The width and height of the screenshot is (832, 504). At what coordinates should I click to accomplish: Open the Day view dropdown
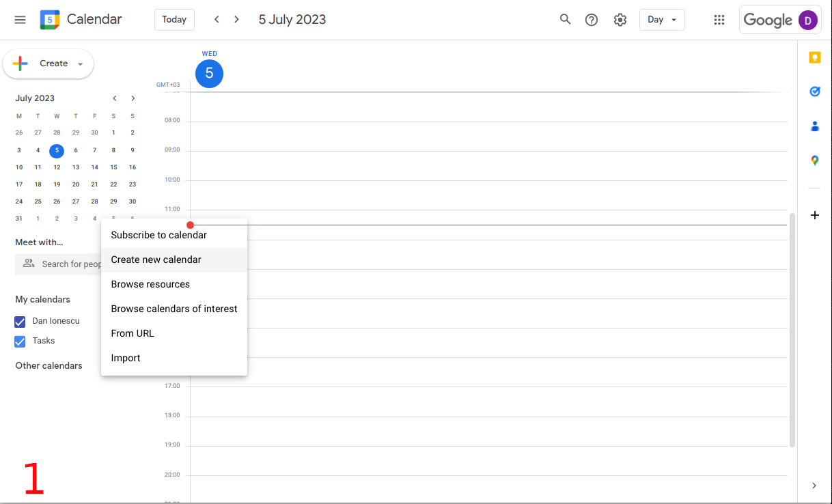tap(661, 19)
